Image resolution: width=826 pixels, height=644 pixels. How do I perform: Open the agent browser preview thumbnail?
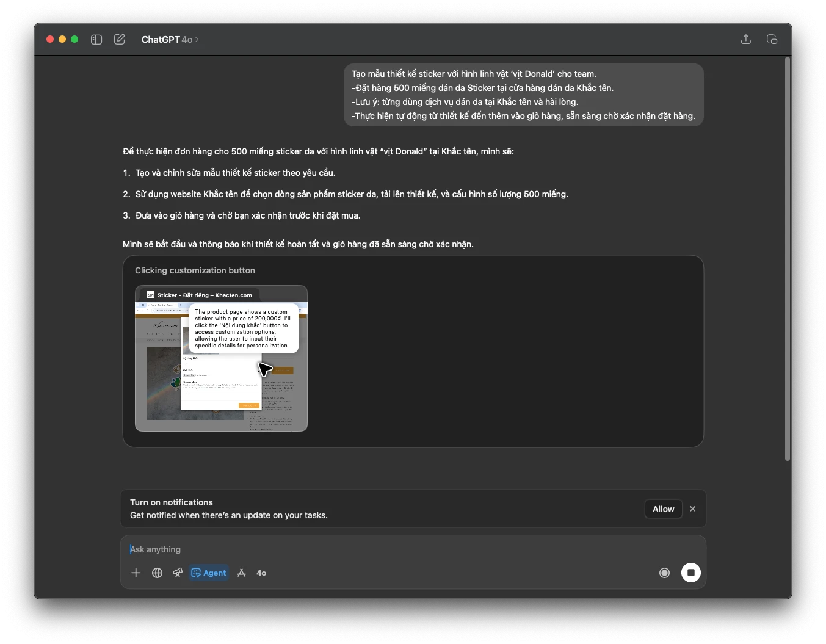[221, 358]
